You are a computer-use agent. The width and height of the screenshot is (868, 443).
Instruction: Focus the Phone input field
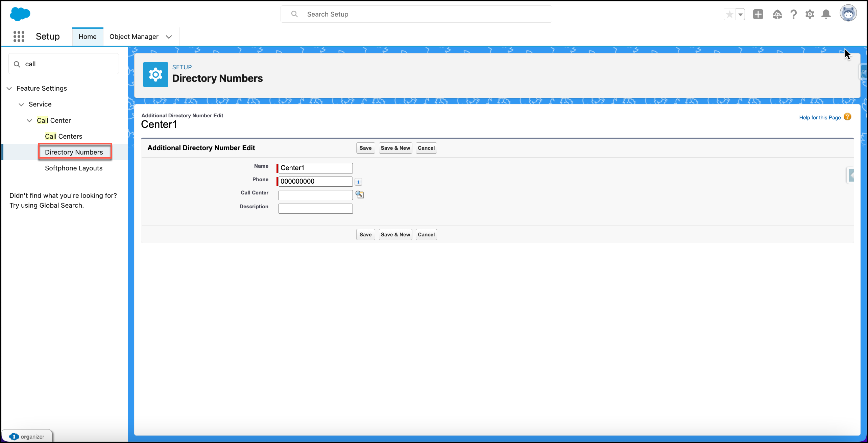pyautogui.click(x=315, y=182)
